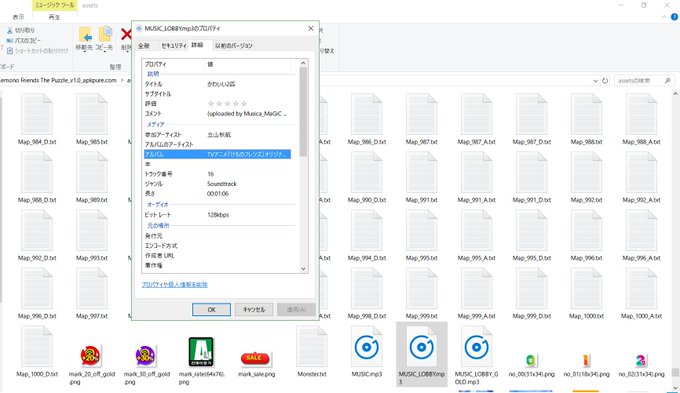Viewport: 680px width, 393px height.
Task: Select the no_02(31x34).png image icon
Action: [x=641, y=360]
